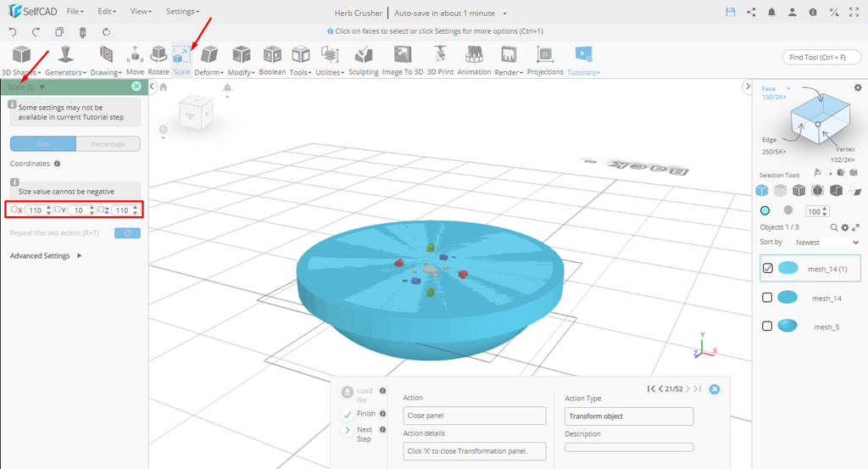Click Repeat the last action button

tap(127, 233)
